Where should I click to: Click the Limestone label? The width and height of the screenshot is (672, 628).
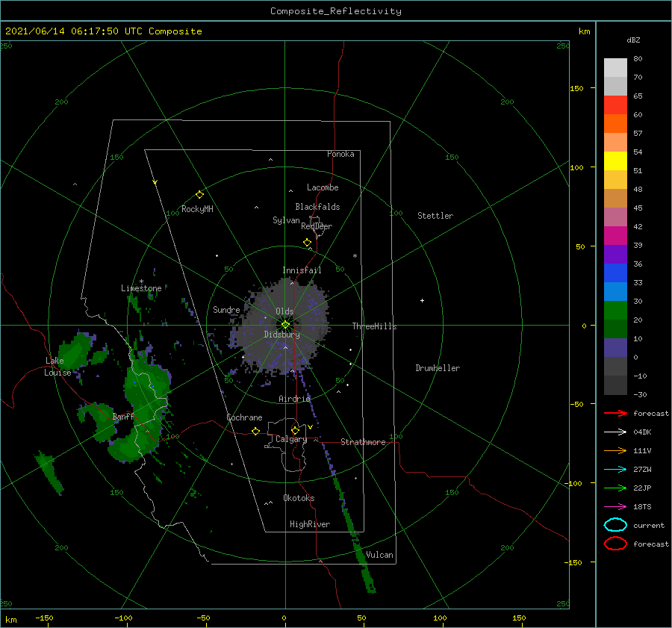pos(141,288)
